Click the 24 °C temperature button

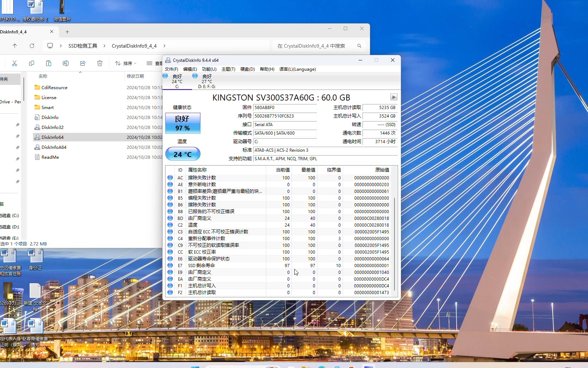pos(183,154)
